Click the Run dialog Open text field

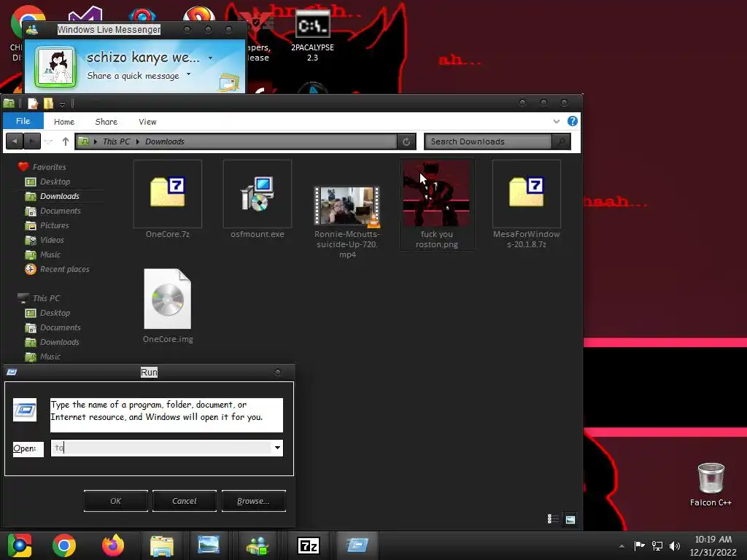click(x=161, y=448)
